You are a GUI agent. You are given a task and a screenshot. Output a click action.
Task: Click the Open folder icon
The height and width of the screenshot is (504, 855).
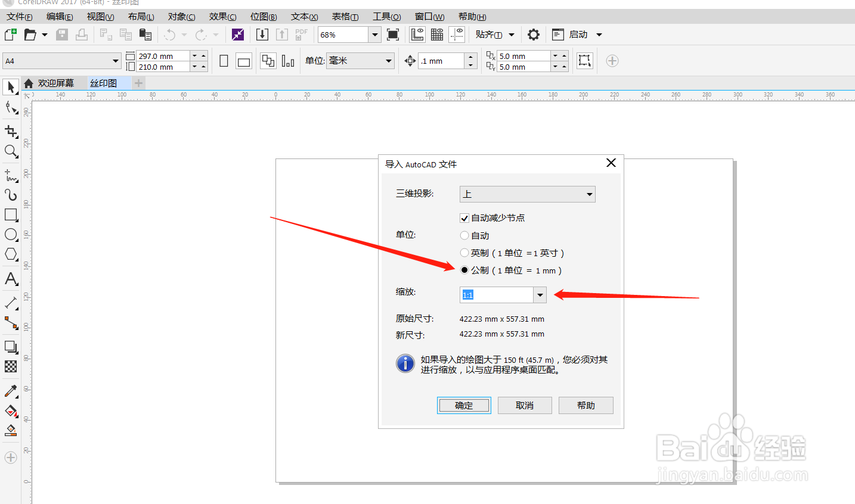point(30,35)
